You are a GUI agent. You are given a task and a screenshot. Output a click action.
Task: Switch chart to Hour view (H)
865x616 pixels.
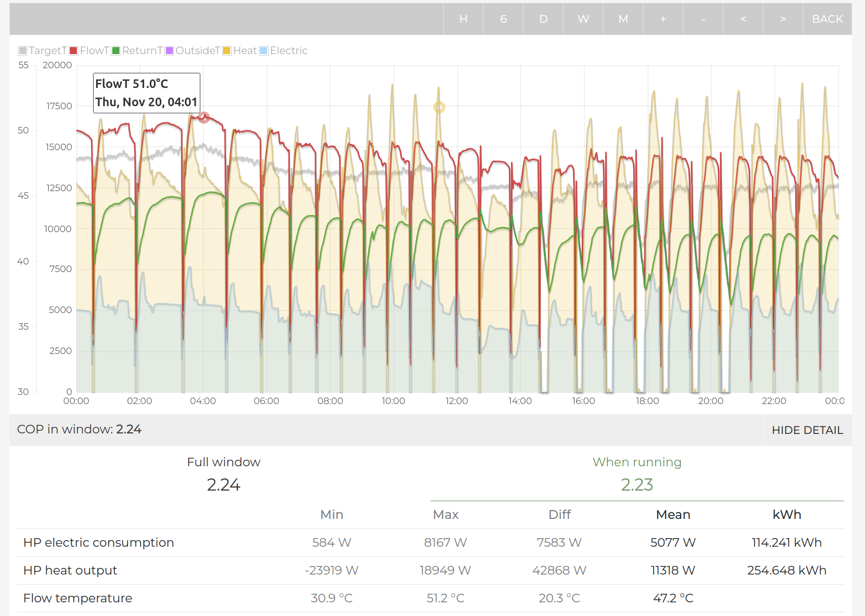pos(463,19)
